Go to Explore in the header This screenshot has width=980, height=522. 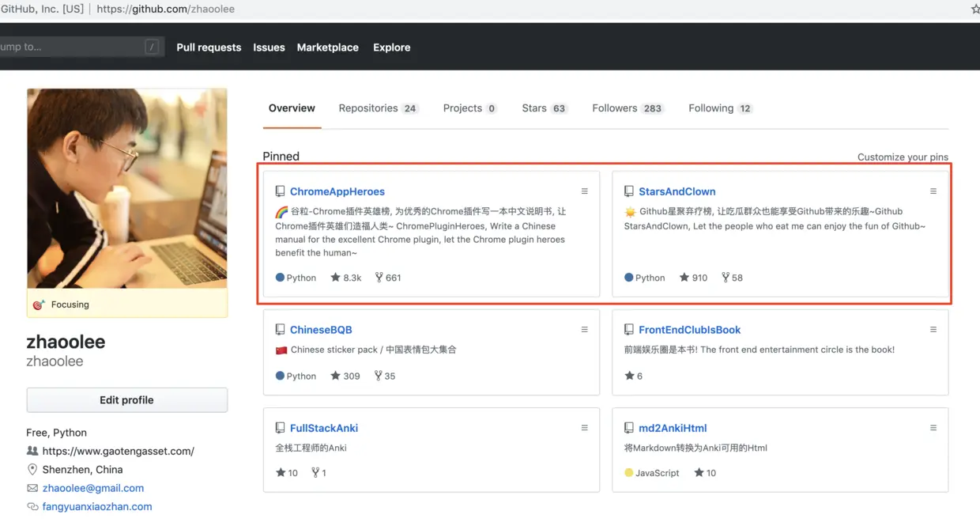click(392, 47)
